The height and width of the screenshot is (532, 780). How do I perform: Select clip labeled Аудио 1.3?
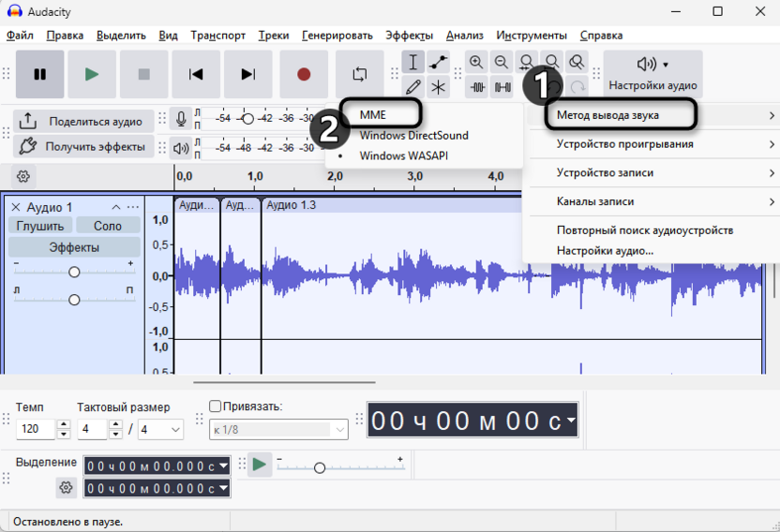(291, 205)
